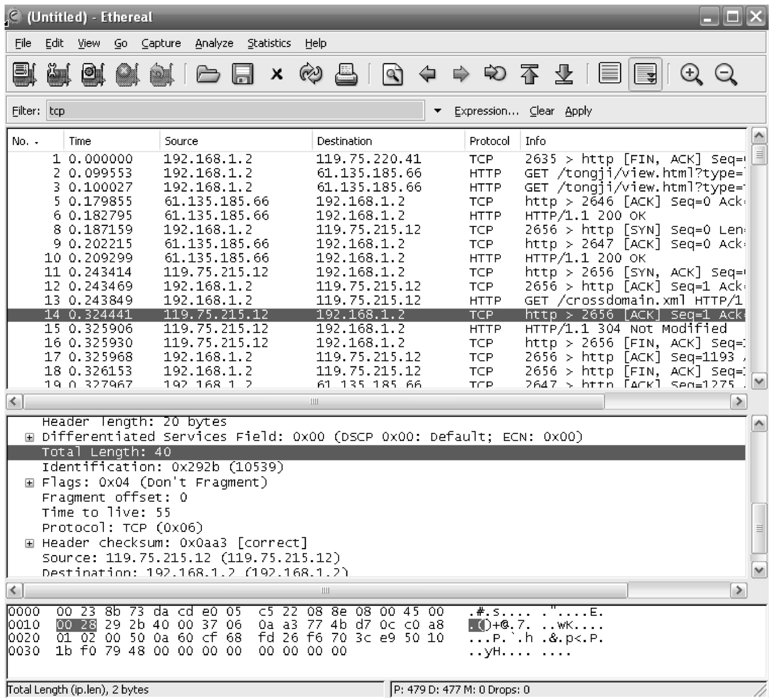The width and height of the screenshot is (771, 700).
Task: Click the Expression... button
Action: (486, 111)
